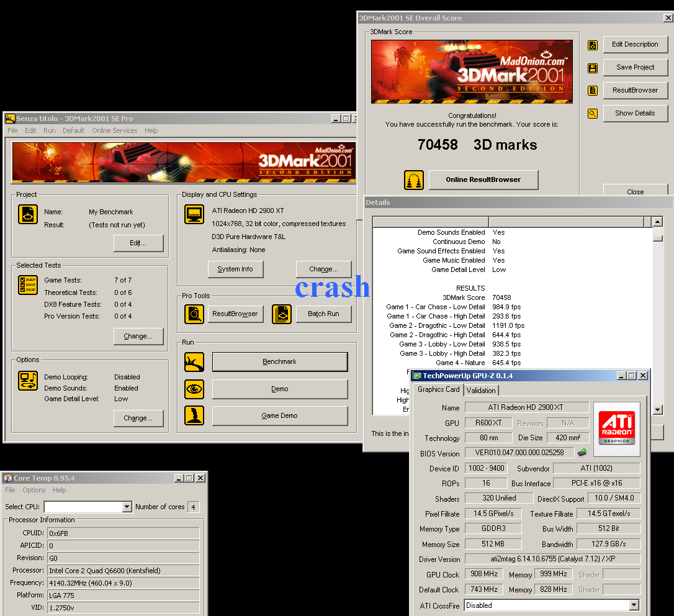Click the Frequency value in Core Temp

pyautogui.click(x=124, y=583)
